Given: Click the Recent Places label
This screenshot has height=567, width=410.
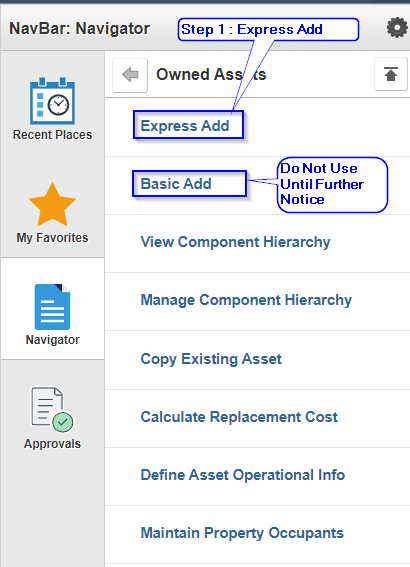Looking at the screenshot, I should point(52,135).
